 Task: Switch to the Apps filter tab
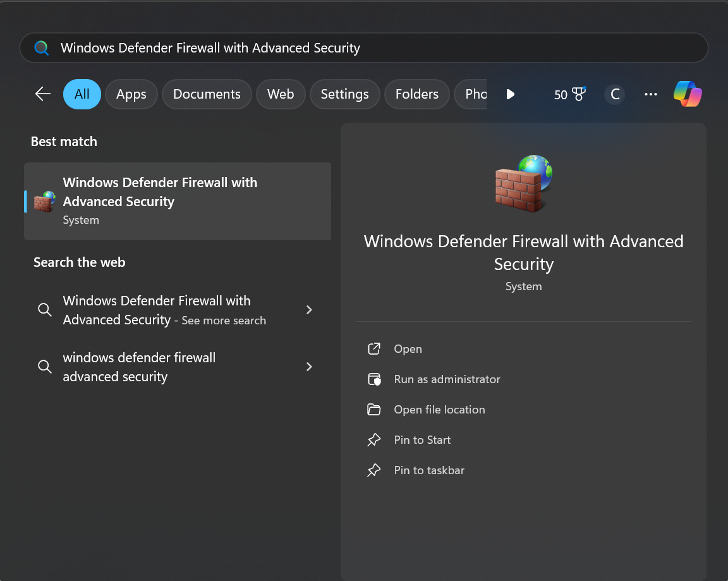tap(131, 94)
